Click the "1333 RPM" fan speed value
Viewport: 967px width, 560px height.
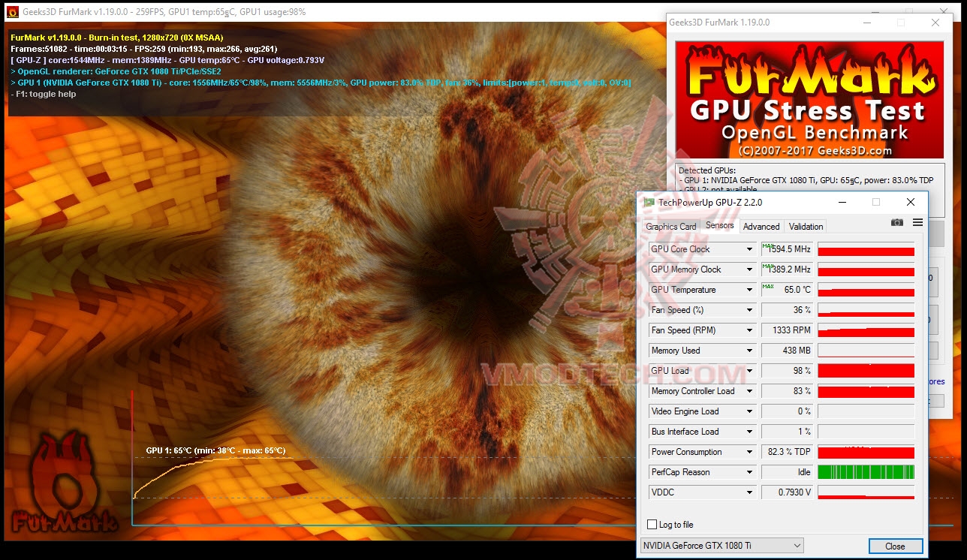tap(787, 330)
